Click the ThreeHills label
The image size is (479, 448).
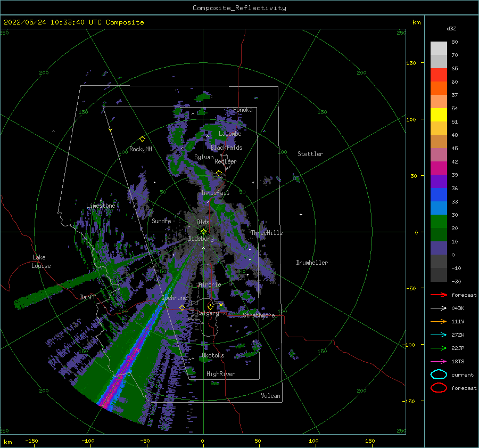coord(267,233)
